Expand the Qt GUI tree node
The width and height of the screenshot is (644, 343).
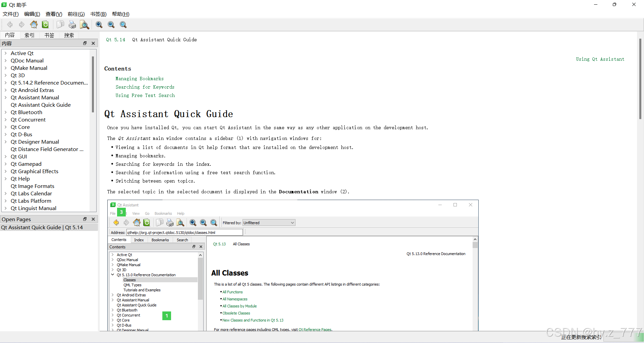pyautogui.click(x=6, y=156)
